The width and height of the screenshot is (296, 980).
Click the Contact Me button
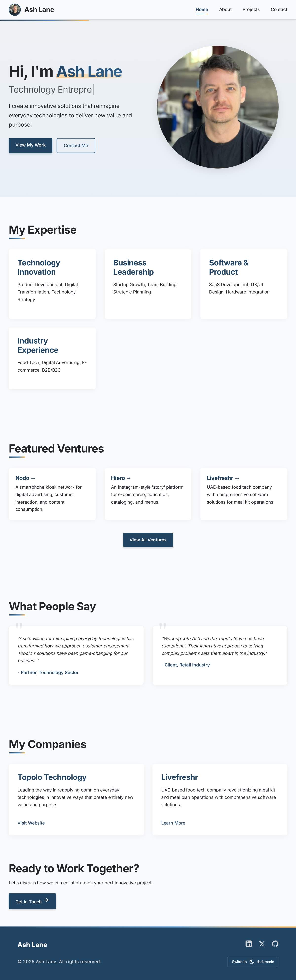[76, 145]
